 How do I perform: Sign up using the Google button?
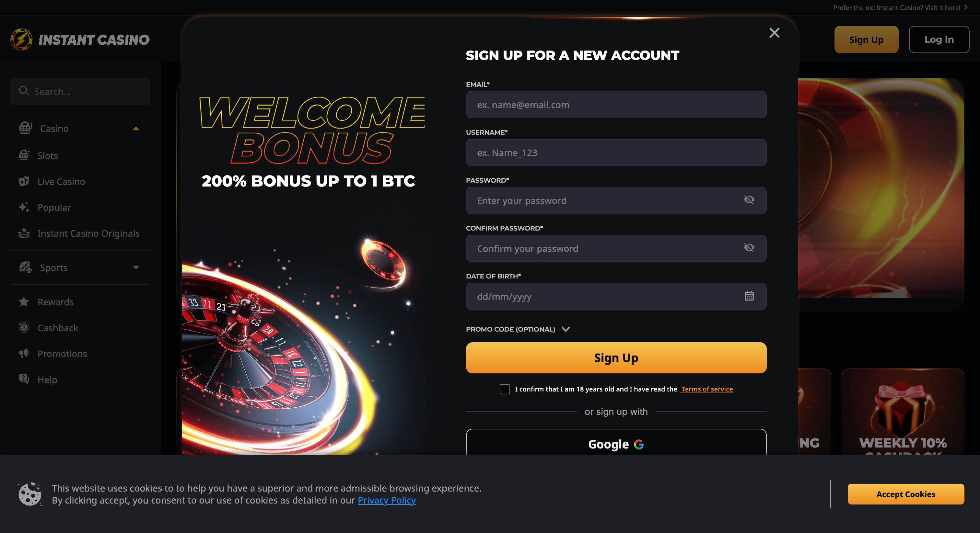pos(615,444)
